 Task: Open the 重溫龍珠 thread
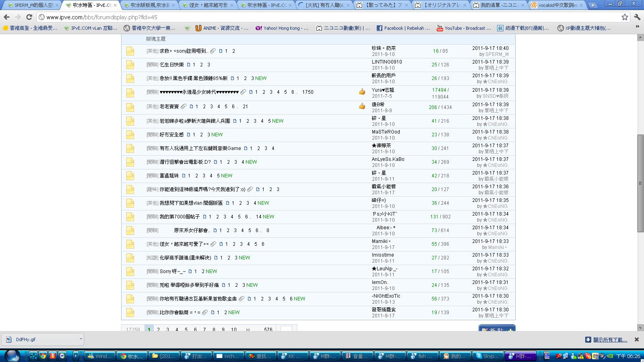tap(169, 176)
